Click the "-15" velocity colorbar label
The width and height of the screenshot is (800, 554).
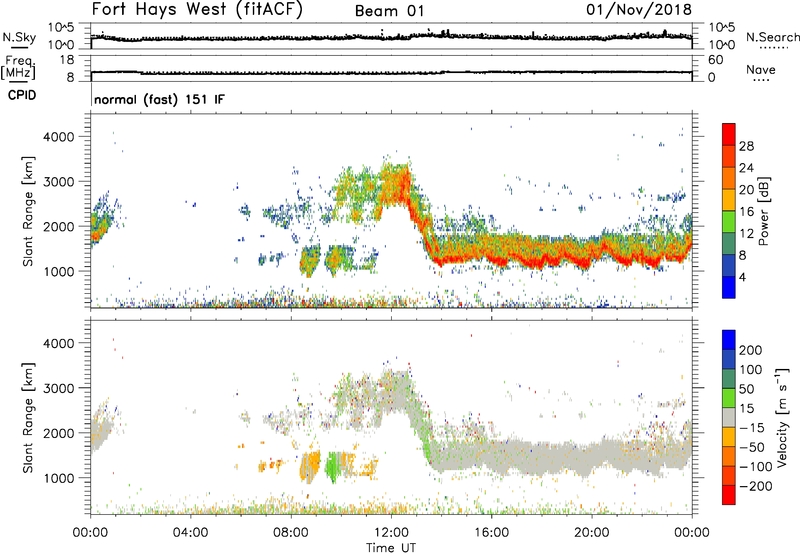(752, 428)
